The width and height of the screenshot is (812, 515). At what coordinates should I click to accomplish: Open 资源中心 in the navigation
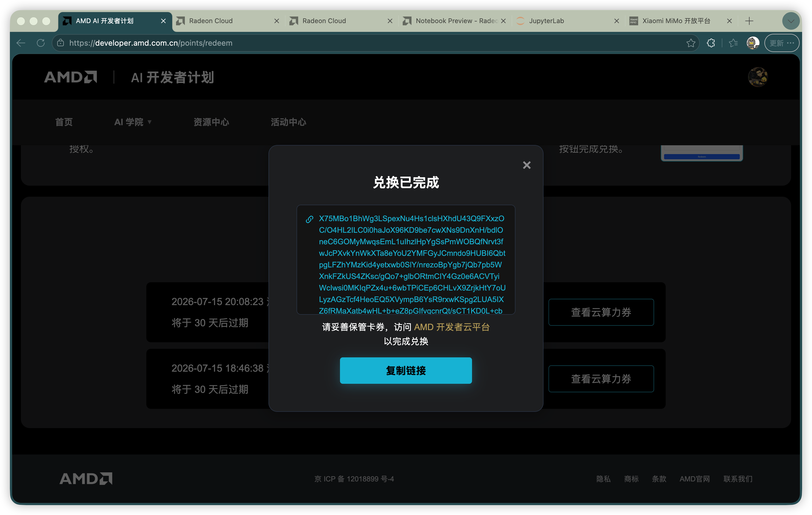[x=211, y=122]
